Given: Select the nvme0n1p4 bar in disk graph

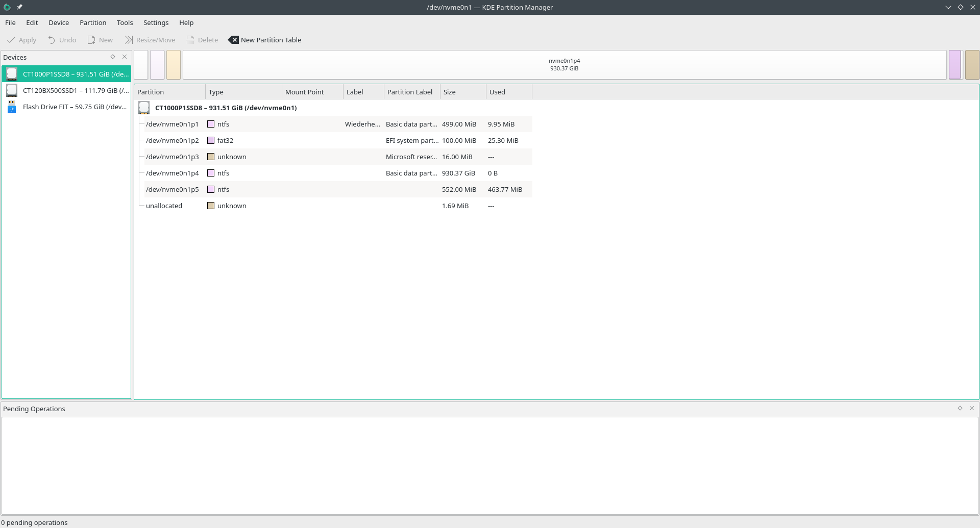Looking at the screenshot, I should 564,65.
